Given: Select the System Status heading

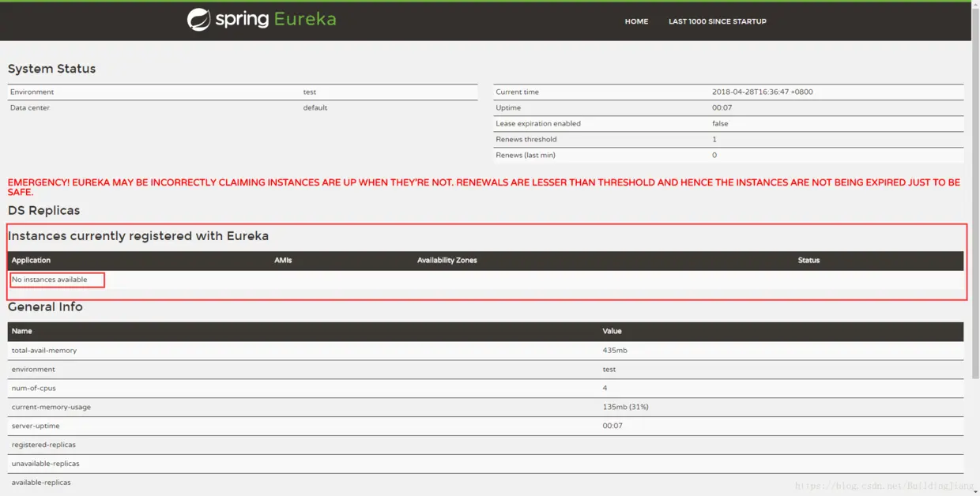Looking at the screenshot, I should click(51, 69).
